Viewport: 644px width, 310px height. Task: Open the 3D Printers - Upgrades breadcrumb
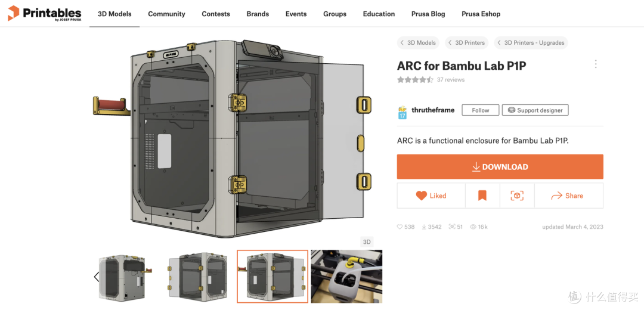531,43
